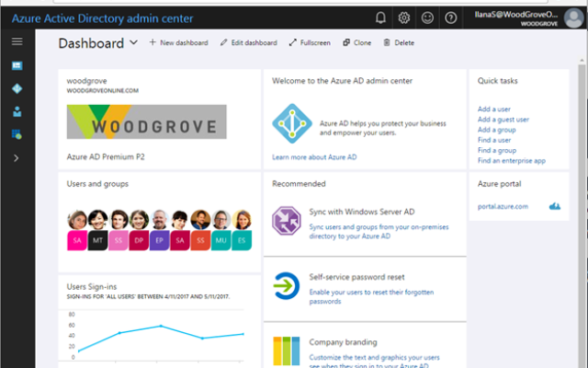
Task: Click the Azure portal cloud icon
Action: [555, 206]
